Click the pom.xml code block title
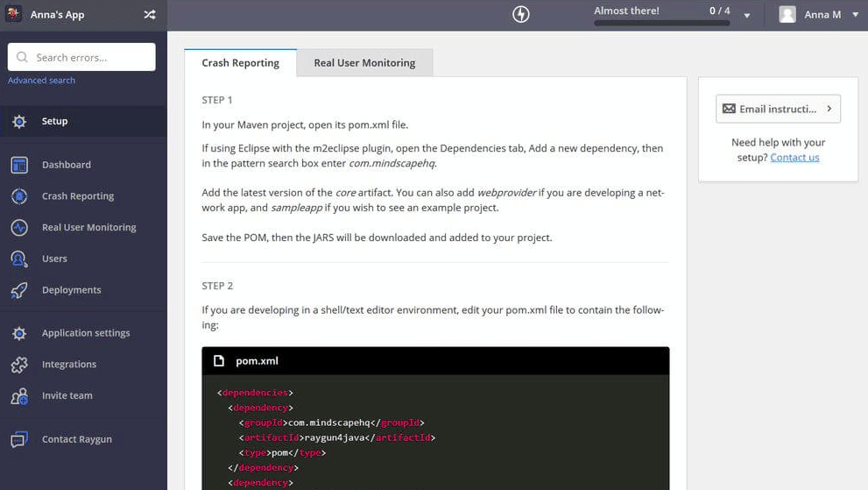This screenshot has height=490, width=868. click(x=257, y=361)
